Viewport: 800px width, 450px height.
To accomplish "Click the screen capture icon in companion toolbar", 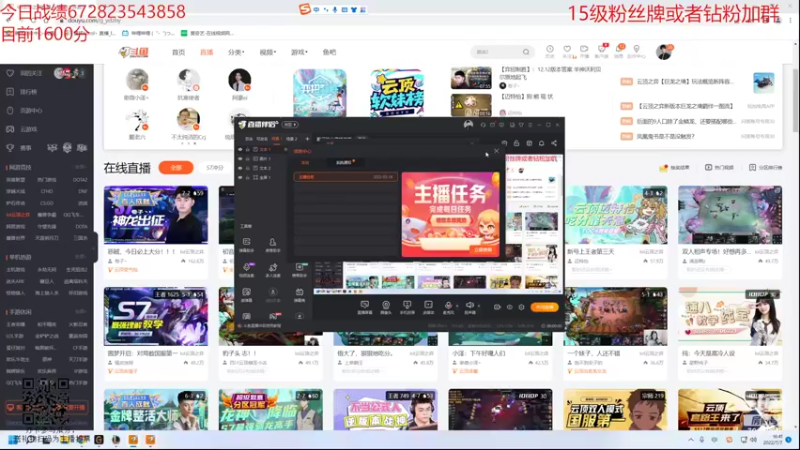I will 364,305.
